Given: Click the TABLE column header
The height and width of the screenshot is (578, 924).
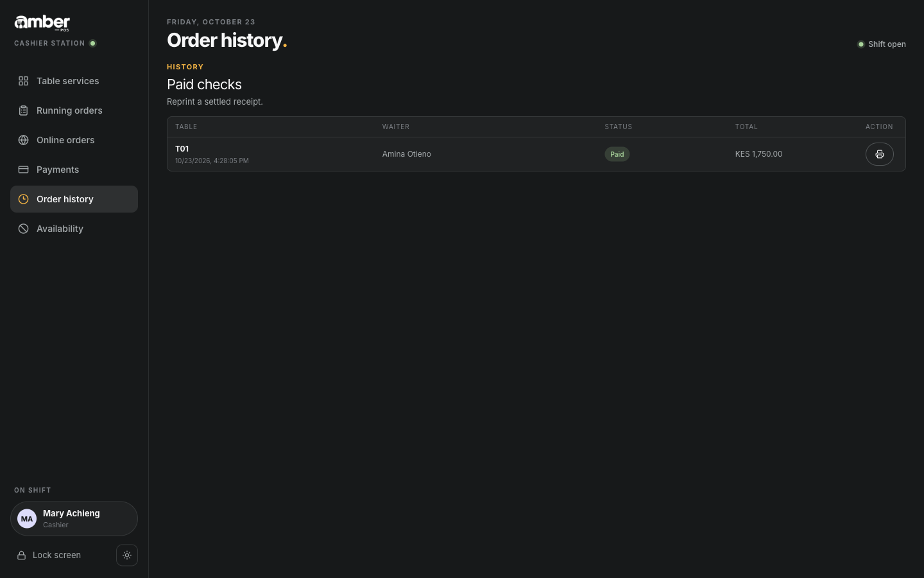Looking at the screenshot, I should pos(186,127).
